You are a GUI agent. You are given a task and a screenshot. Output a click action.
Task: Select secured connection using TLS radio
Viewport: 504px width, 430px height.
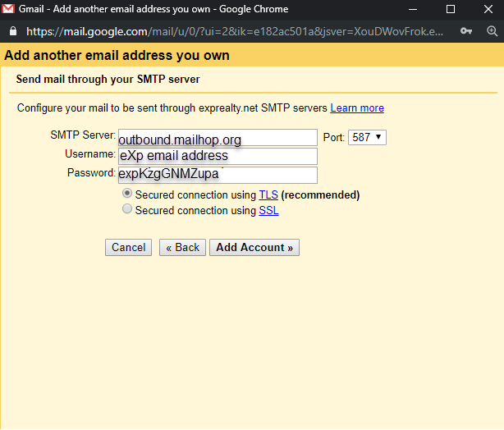[127, 193]
